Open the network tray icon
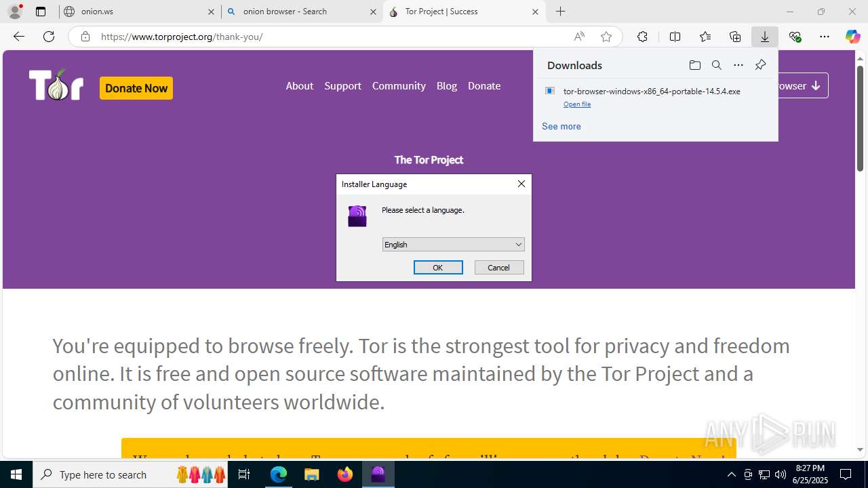The width and height of the screenshot is (868, 488). click(x=764, y=474)
